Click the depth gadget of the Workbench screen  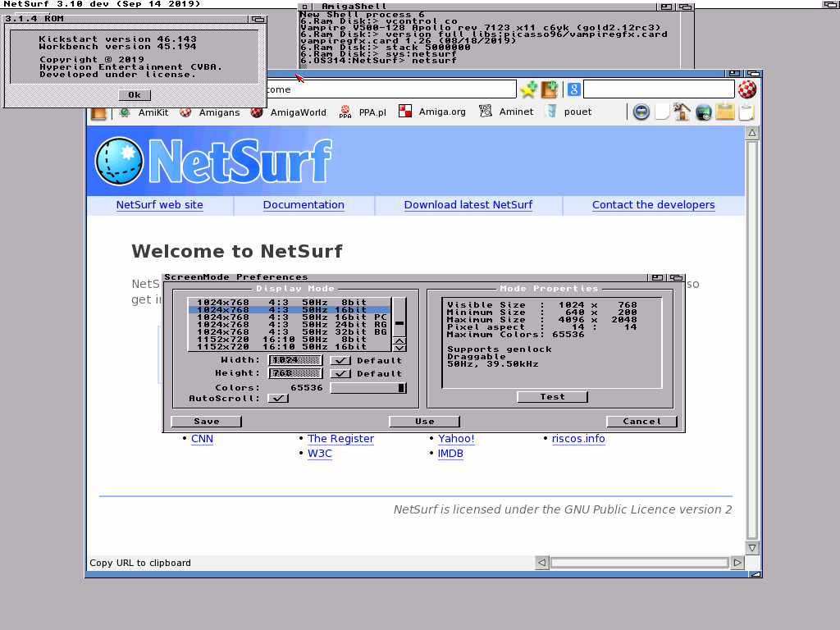click(x=832, y=4)
